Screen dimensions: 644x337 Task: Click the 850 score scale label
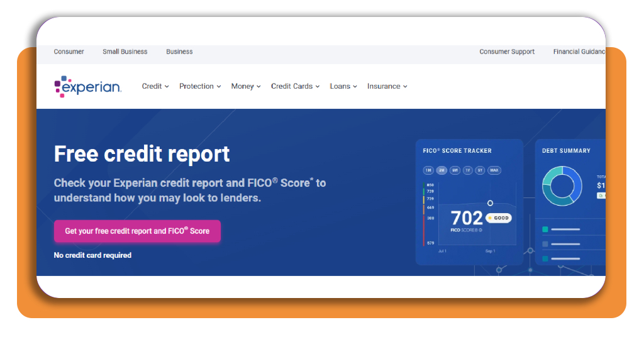click(x=430, y=185)
